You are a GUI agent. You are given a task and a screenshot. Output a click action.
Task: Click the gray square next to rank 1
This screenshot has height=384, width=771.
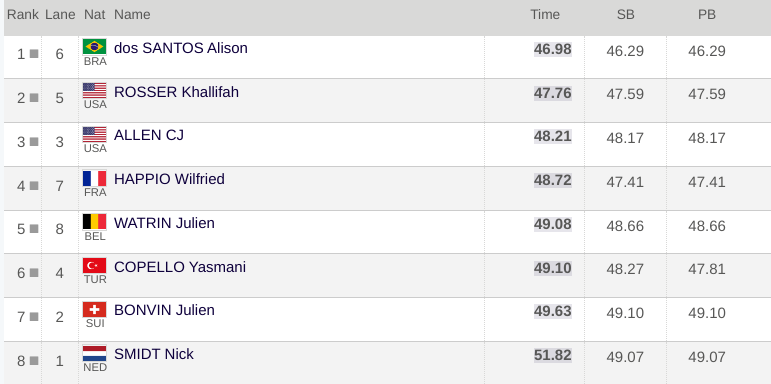pyautogui.click(x=34, y=54)
